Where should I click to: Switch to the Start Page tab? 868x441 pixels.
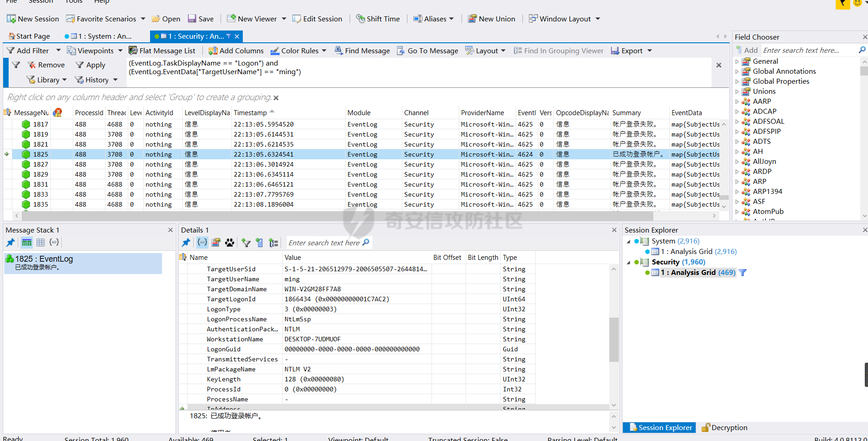[29, 36]
